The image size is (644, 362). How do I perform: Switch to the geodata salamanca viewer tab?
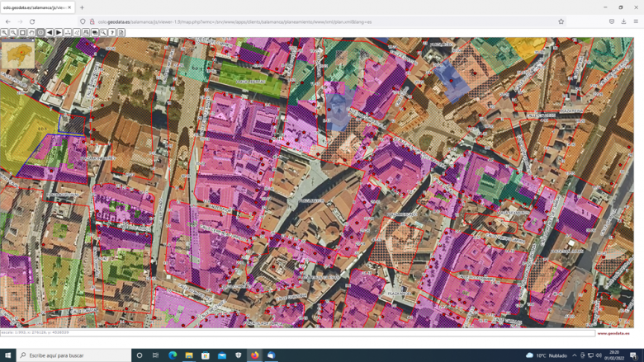35,7
